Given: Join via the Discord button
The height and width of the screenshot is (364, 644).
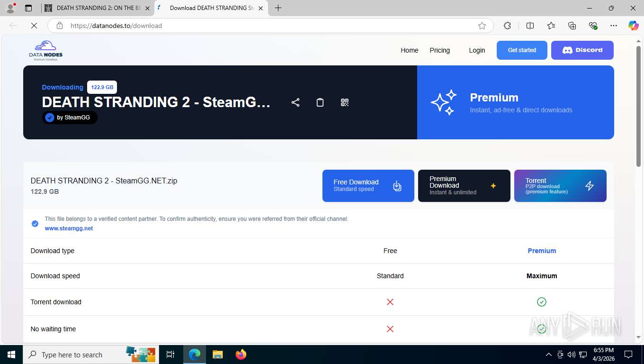Looking at the screenshot, I should tap(582, 50).
